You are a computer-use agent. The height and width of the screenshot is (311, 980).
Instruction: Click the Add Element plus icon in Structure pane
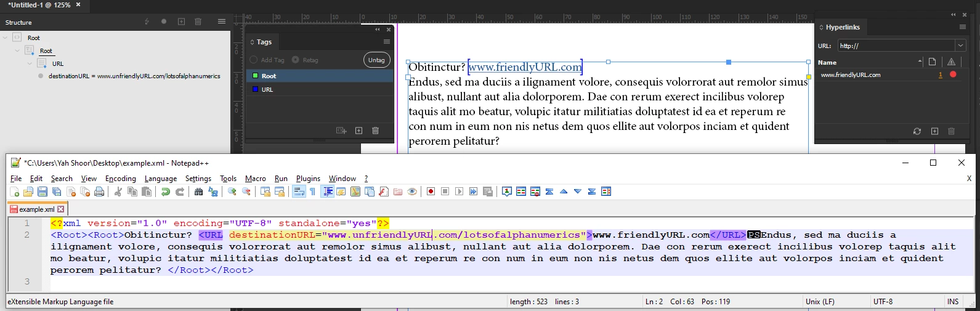181,22
